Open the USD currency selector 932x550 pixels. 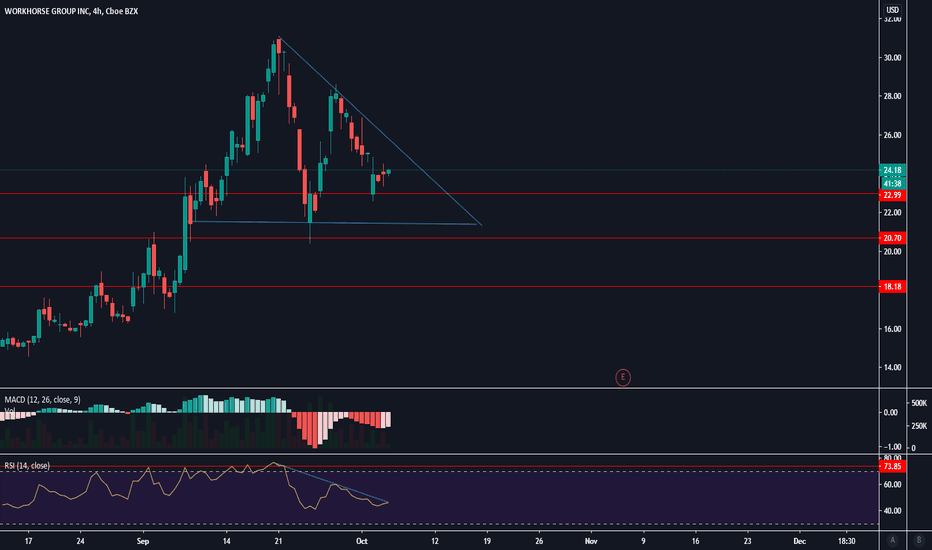(x=892, y=10)
